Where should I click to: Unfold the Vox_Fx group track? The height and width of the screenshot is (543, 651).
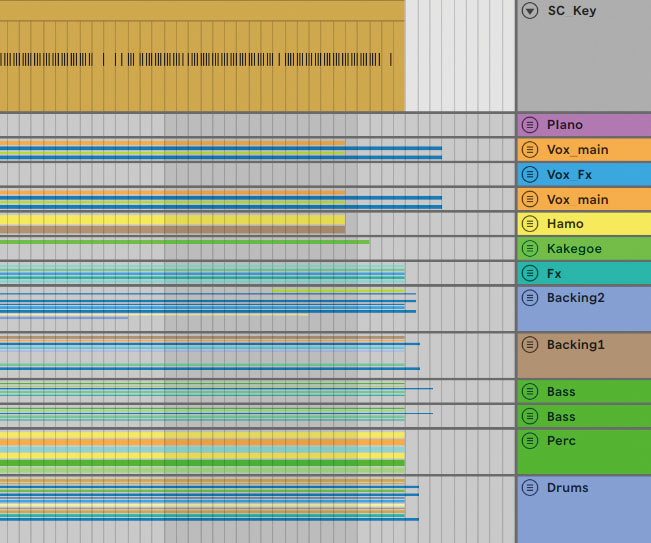click(x=530, y=174)
